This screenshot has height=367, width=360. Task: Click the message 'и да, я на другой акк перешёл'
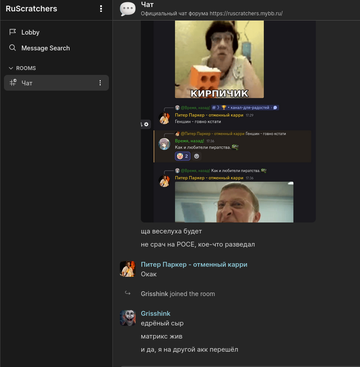click(189, 350)
